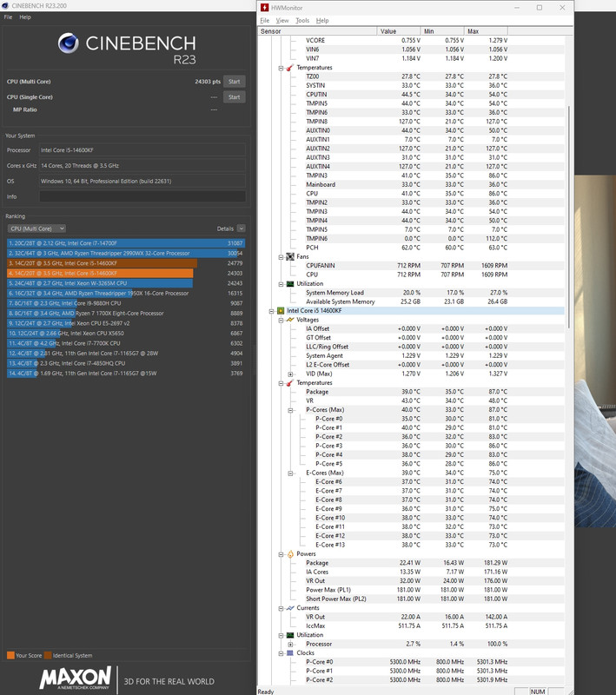Open Cinebench Help menu
This screenshot has width=616, height=695.
pyautogui.click(x=25, y=17)
